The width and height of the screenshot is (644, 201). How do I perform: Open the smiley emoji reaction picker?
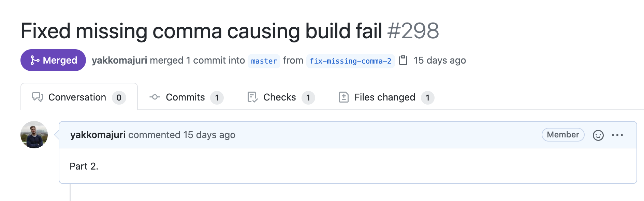(x=598, y=135)
